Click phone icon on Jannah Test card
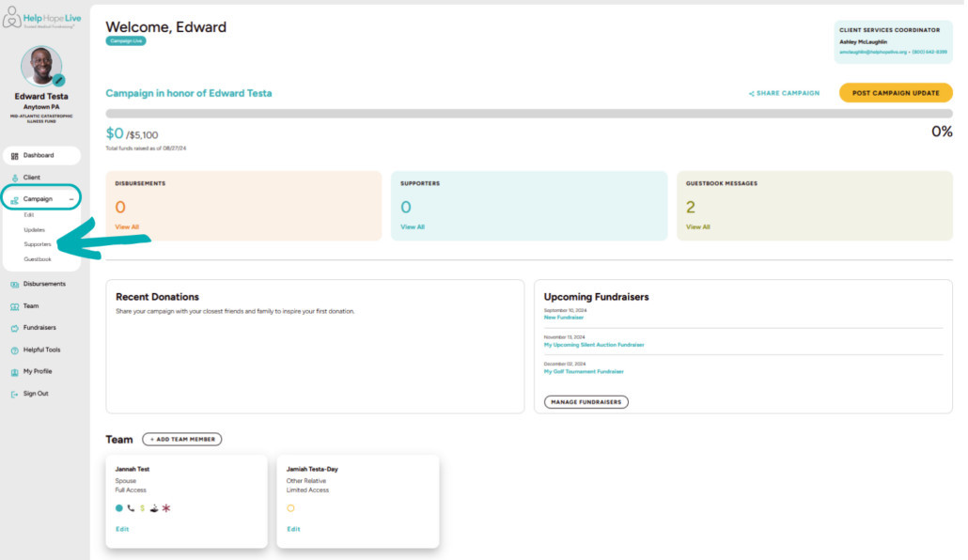The height and width of the screenshot is (560, 968). point(131,508)
